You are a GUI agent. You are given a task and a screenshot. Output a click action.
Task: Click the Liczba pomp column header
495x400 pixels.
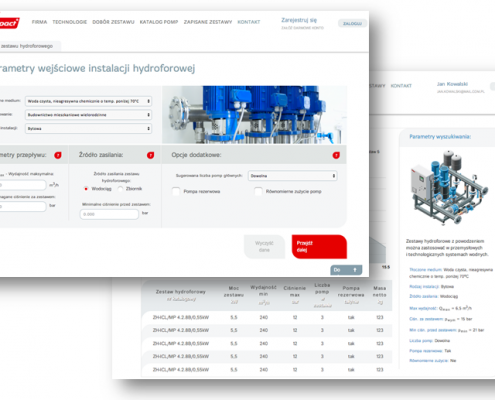[x=322, y=295]
